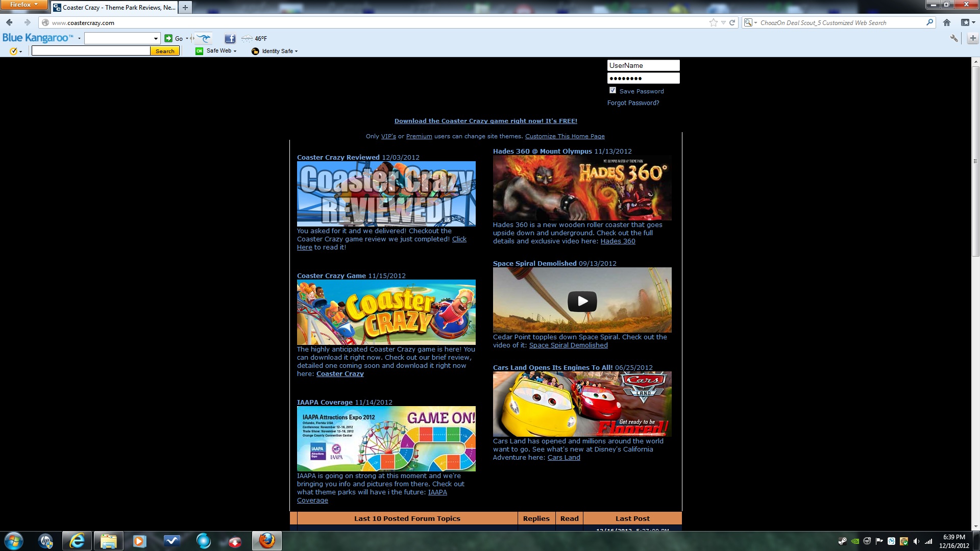
Task: Reload the page with the refresh icon
Action: (x=732, y=22)
